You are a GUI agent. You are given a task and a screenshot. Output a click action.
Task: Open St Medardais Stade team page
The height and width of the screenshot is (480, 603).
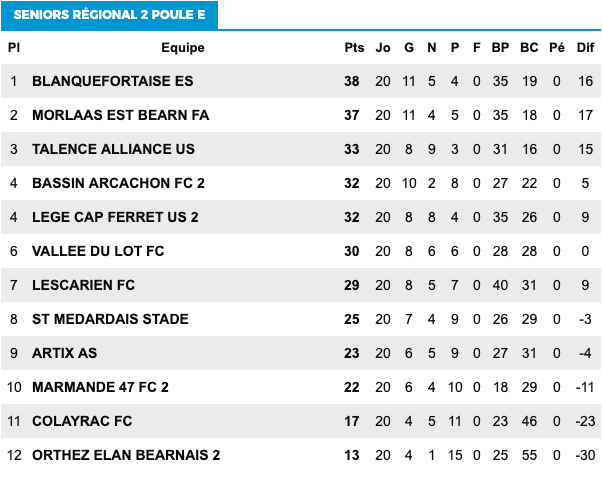[x=110, y=319]
